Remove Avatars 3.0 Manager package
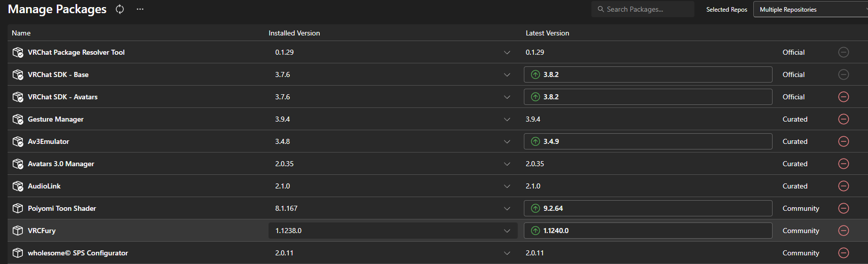This screenshot has width=868, height=264. (x=844, y=164)
